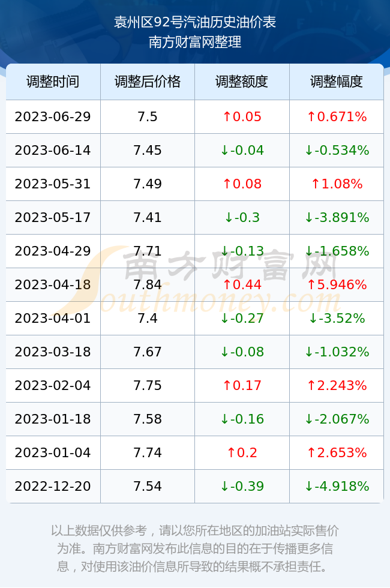Click the 调整时间 column header
Screen dimensions: 390x588
click(53, 82)
